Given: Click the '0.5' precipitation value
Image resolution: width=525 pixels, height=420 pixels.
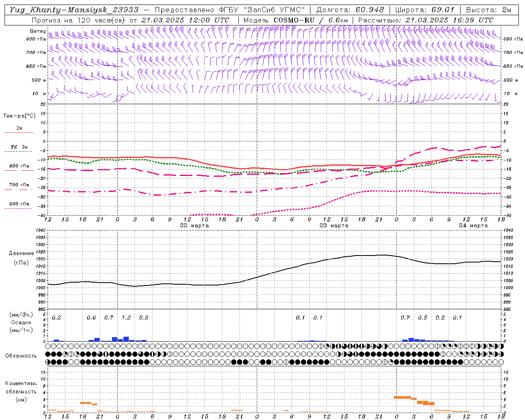Looking at the screenshot, I should pos(422,318).
